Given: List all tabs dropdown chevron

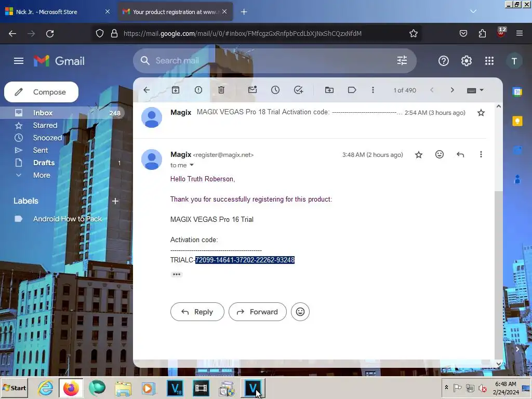Looking at the screenshot, I should 473,11.
